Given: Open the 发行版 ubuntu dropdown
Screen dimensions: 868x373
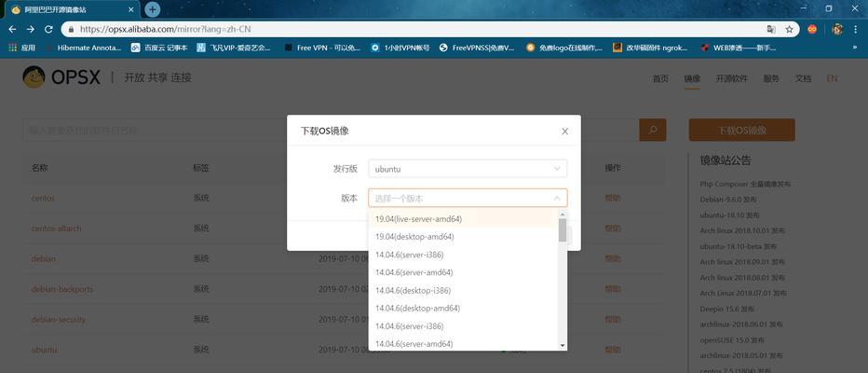Looking at the screenshot, I should coord(468,169).
